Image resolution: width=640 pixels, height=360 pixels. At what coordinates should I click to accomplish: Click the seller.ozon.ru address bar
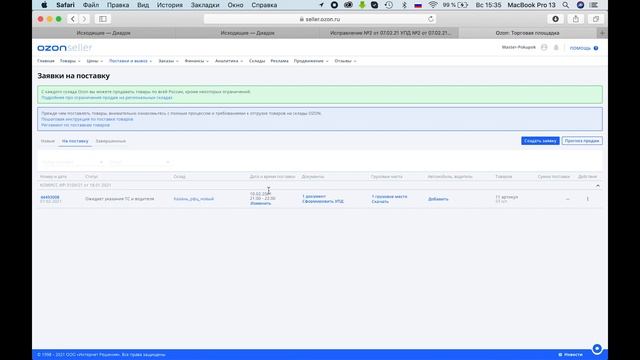pyautogui.click(x=320, y=19)
